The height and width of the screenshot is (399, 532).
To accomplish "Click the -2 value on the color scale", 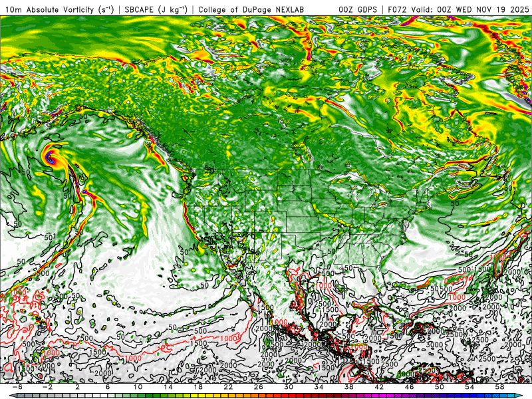I will click(47, 387).
